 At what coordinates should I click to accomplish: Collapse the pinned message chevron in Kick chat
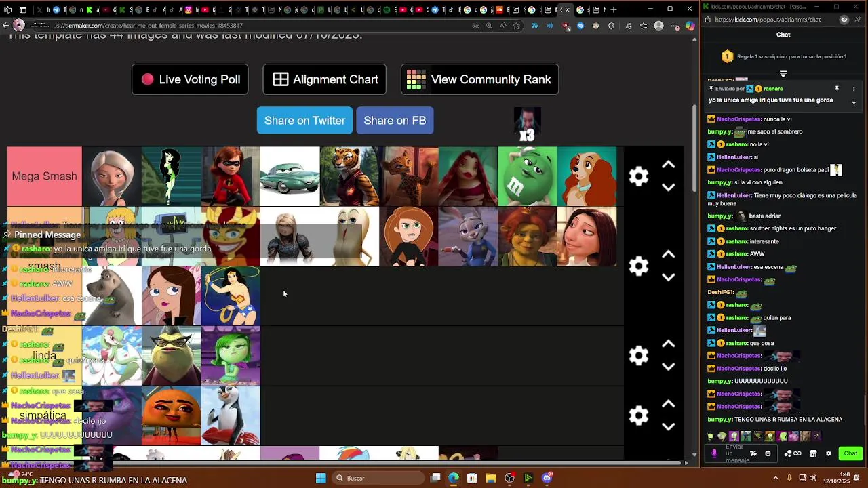854,102
